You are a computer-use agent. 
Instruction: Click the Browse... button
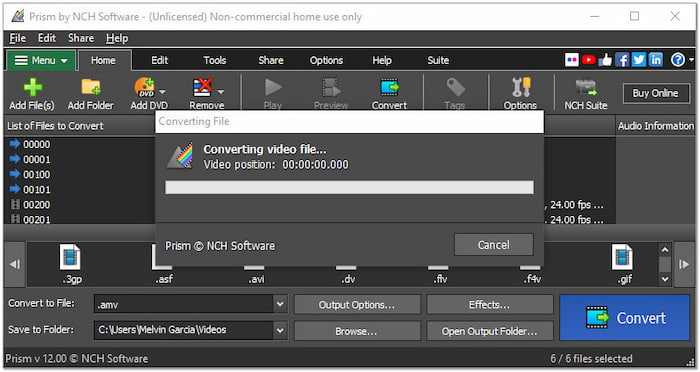pyautogui.click(x=357, y=331)
